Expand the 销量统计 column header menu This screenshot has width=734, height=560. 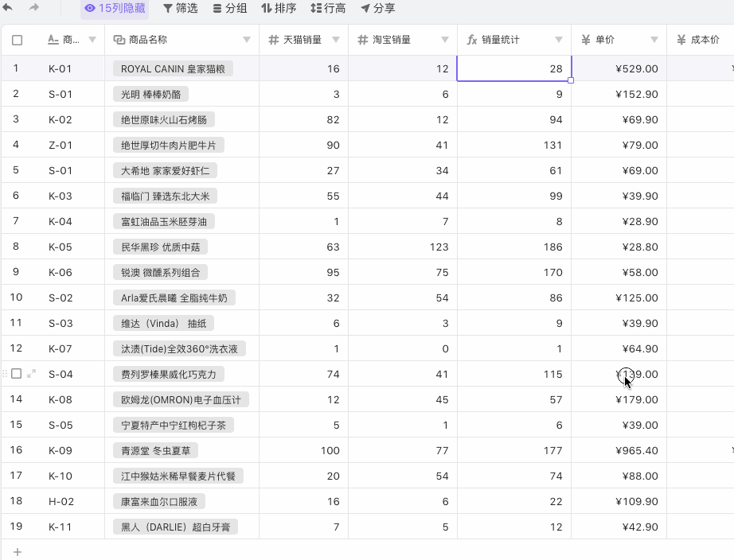pyautogui.click(x=558, y=40)
